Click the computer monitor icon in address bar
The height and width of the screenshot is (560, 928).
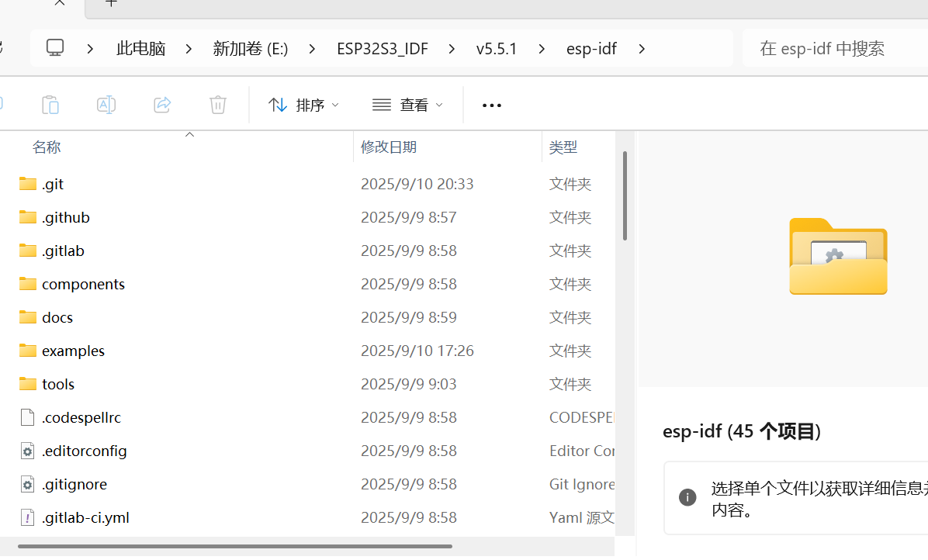coord(55,47)
